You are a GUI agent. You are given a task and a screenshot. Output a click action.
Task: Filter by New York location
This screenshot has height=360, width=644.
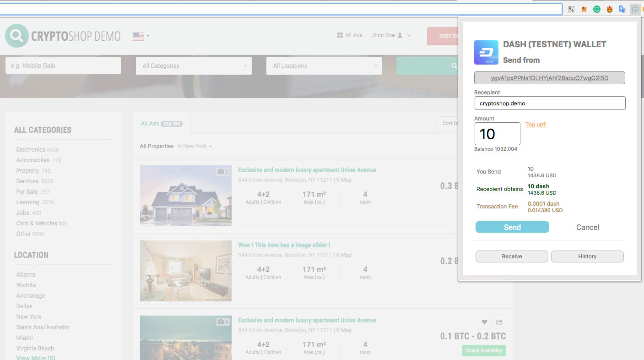(29, 316)
